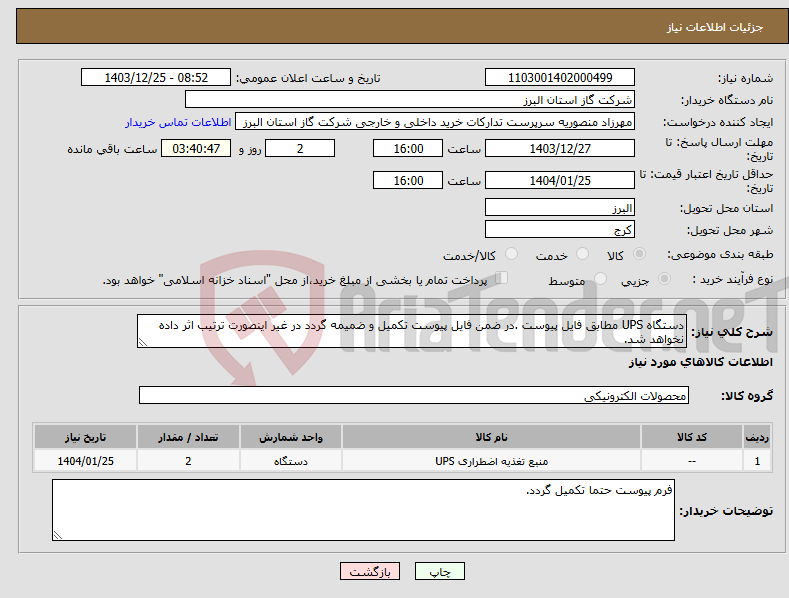Image resolution: width=789 pixels, height=598 pixels.
Task: Click the ردیف column header
Action: [757, 437]
